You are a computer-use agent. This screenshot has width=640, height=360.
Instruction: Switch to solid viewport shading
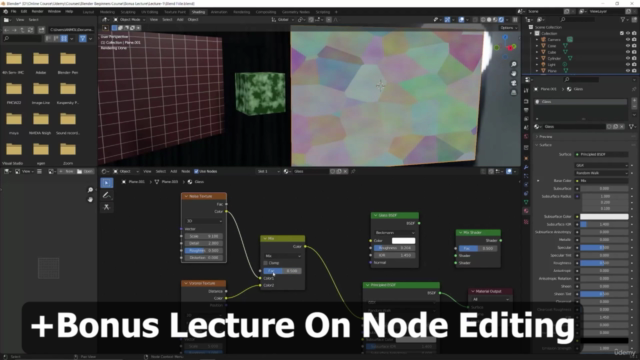coord(489,20)
